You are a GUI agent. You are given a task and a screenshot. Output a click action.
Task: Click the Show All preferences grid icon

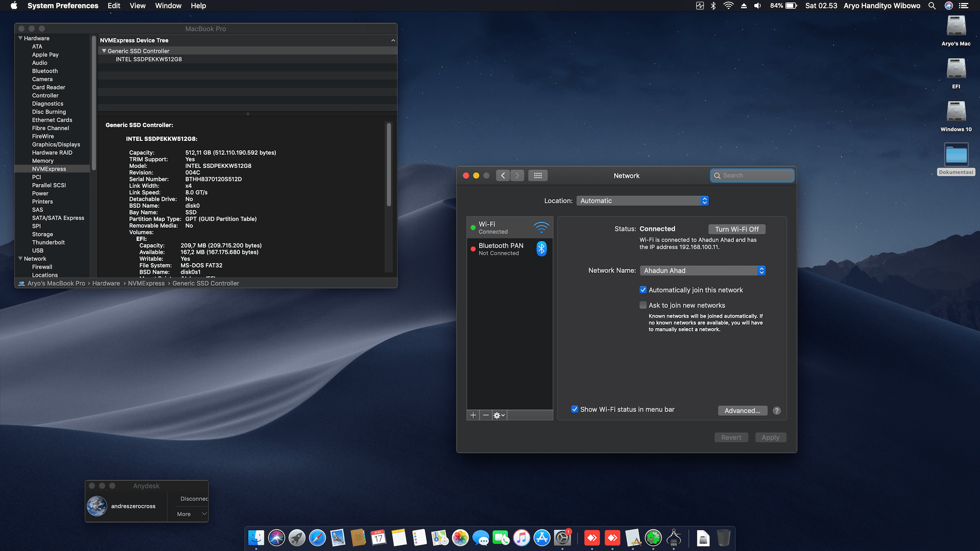(537, 176)
